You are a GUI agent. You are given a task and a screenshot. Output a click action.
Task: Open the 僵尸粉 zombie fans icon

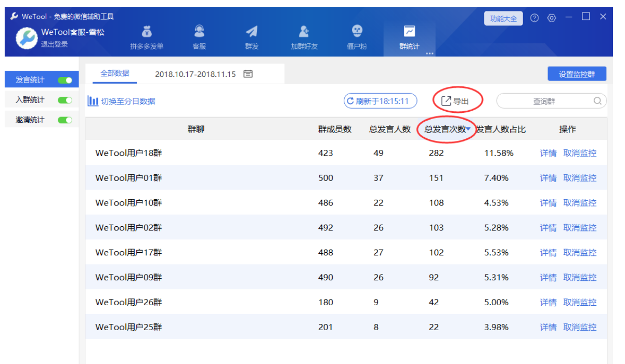[357, 32]
